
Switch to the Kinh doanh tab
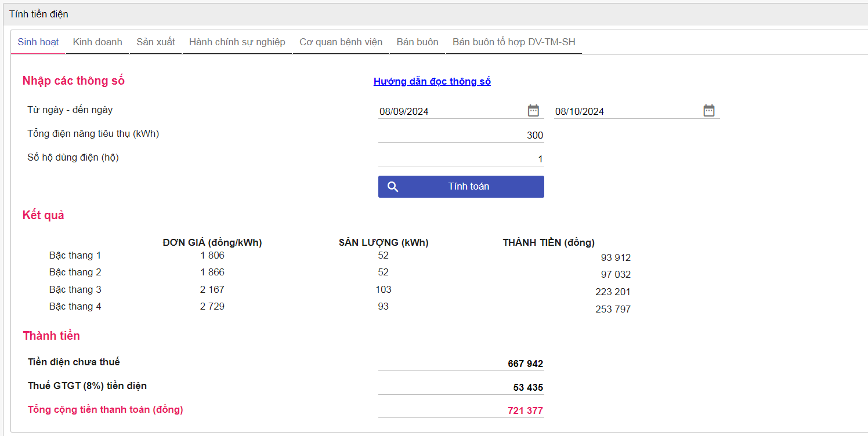click(97, 42)
